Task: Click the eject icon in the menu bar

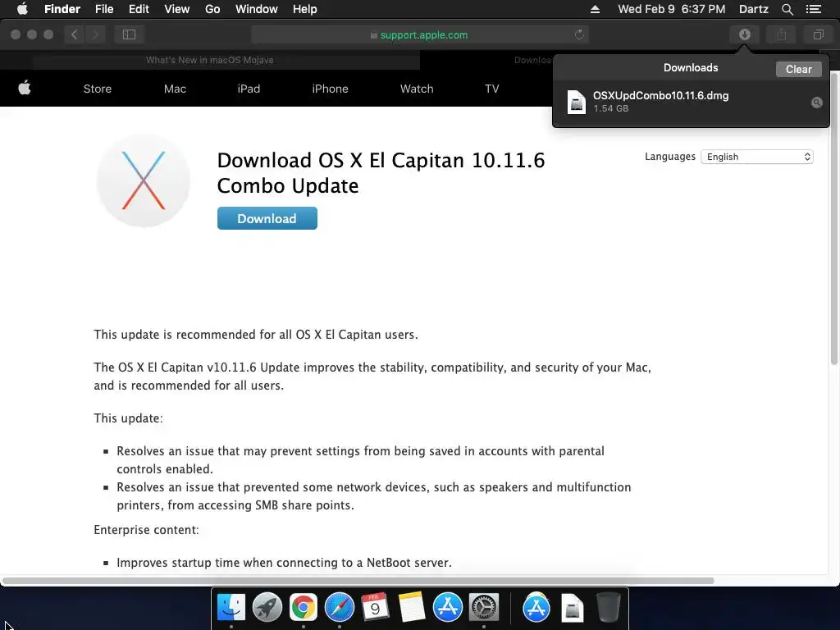Action: tap(595, 9)
